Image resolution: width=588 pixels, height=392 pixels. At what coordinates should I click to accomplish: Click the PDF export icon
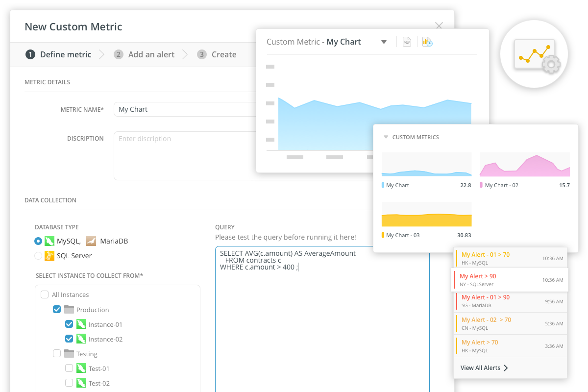pos(407,42)
